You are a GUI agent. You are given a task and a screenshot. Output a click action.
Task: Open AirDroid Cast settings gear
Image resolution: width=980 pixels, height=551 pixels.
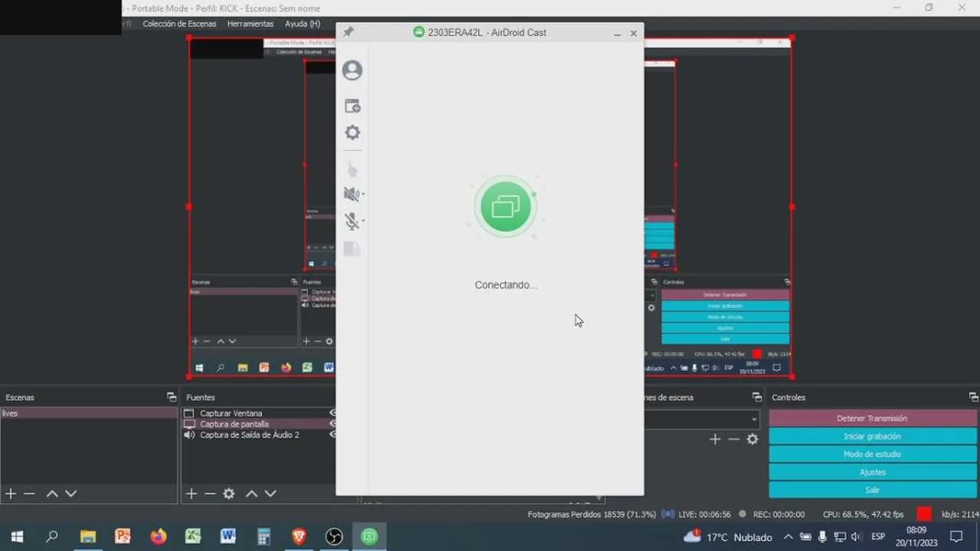click(352, 132)
